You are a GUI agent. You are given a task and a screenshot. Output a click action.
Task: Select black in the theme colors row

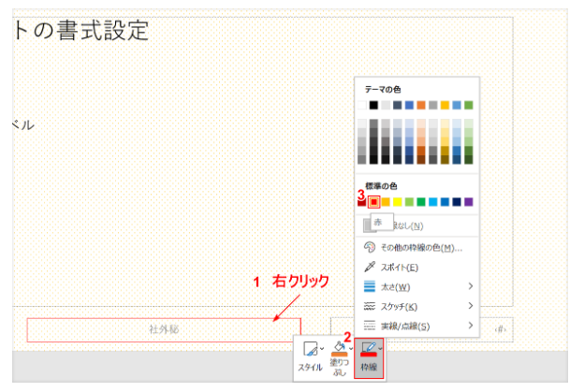373,105
